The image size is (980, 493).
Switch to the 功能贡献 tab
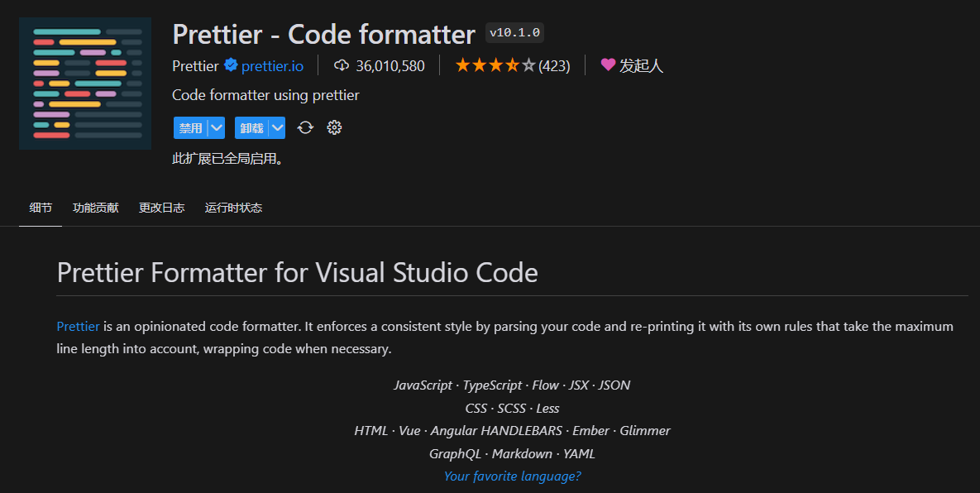tap(96, 208)
